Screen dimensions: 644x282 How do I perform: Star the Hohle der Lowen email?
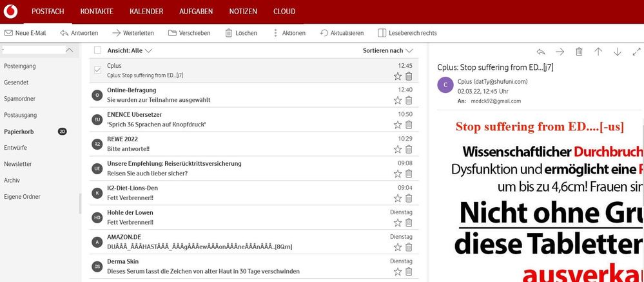[x=398, y=223]
